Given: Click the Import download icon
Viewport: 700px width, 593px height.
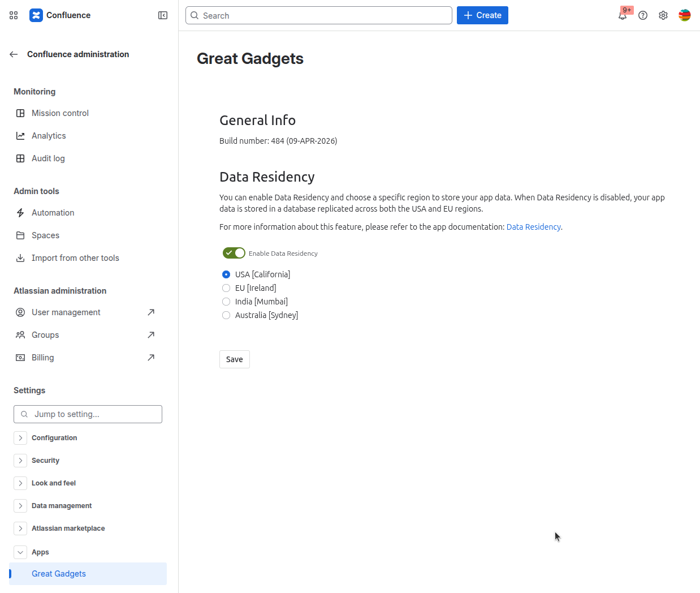Looking at the screenshot, I should [x=20, y=258].
